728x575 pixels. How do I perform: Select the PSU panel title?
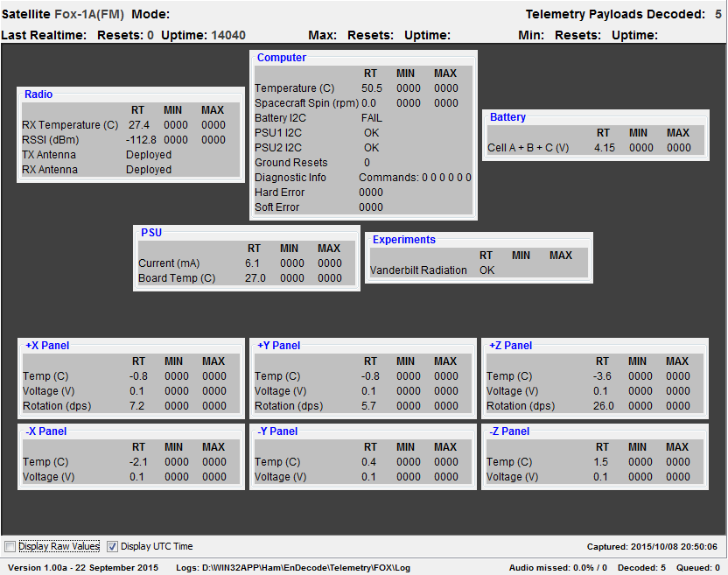pos(151,233)
